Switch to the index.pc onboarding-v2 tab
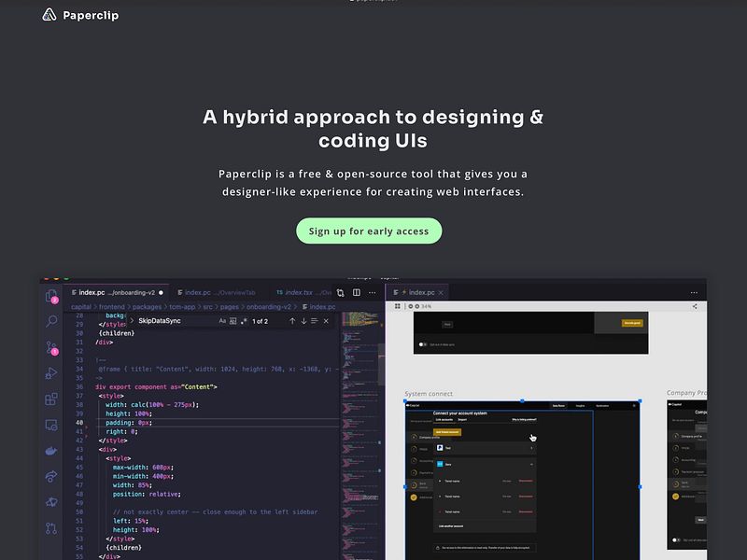747x560 pixels. (117, 292)
